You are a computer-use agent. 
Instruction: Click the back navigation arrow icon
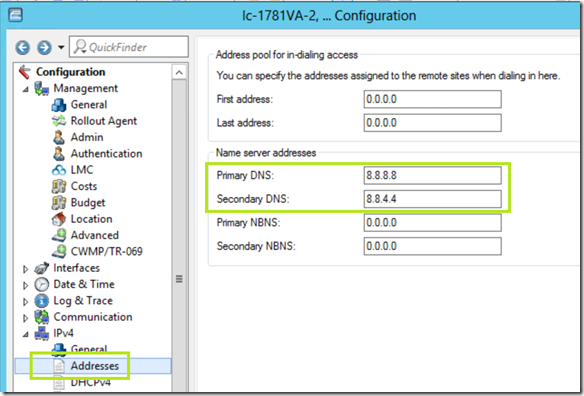(23, 47)
